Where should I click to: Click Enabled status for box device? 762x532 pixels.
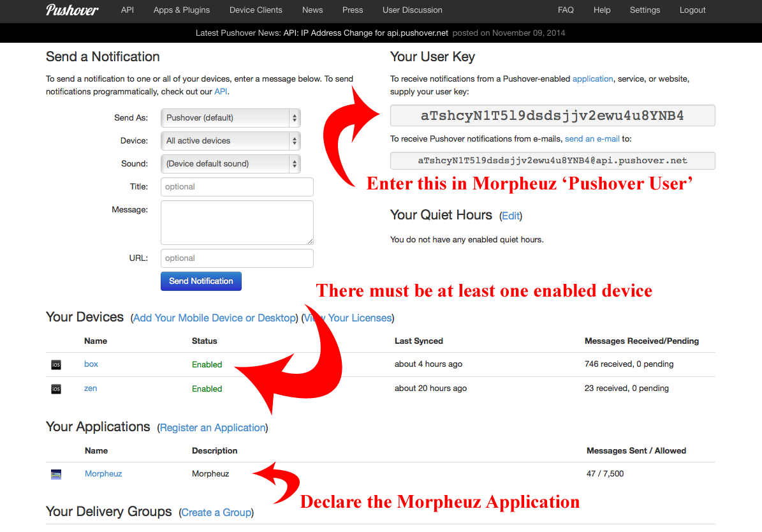click(207, 365)
